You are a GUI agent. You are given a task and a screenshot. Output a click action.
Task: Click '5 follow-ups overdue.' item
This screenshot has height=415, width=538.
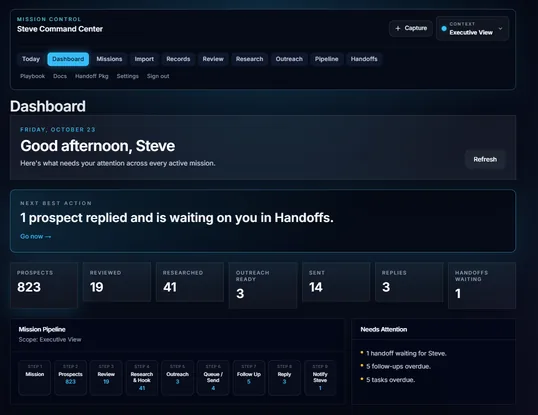pyautogui.click(x=398, y=366)
